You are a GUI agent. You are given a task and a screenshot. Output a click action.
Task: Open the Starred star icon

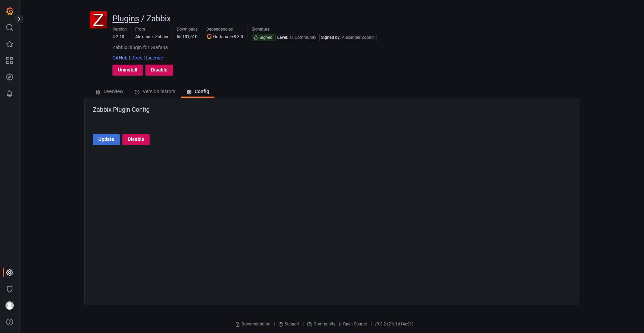pos(10,44)
